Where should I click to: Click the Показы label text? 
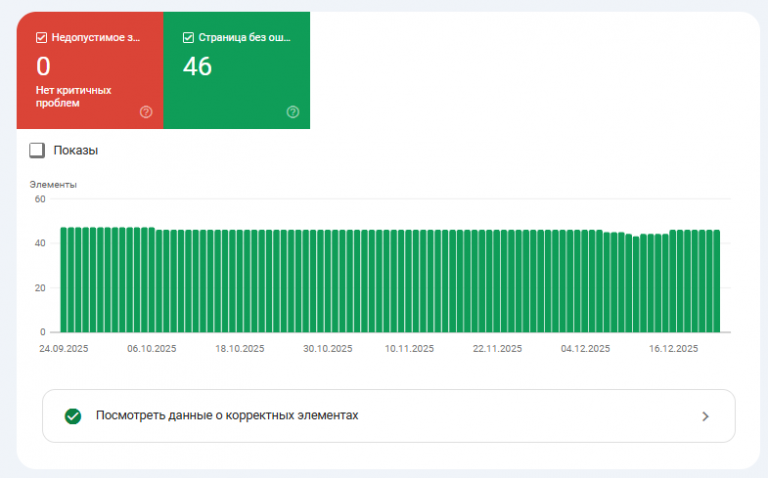(x=75, y=151)
